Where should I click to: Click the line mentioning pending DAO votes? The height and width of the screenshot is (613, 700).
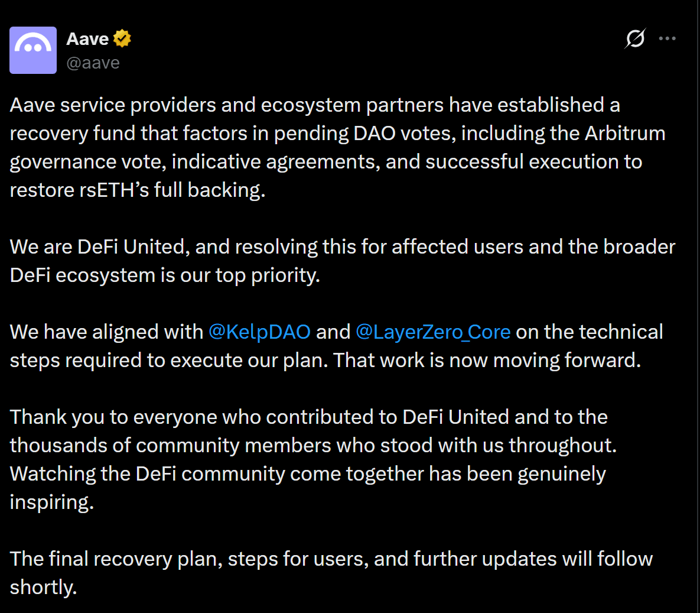coord(337,134)
